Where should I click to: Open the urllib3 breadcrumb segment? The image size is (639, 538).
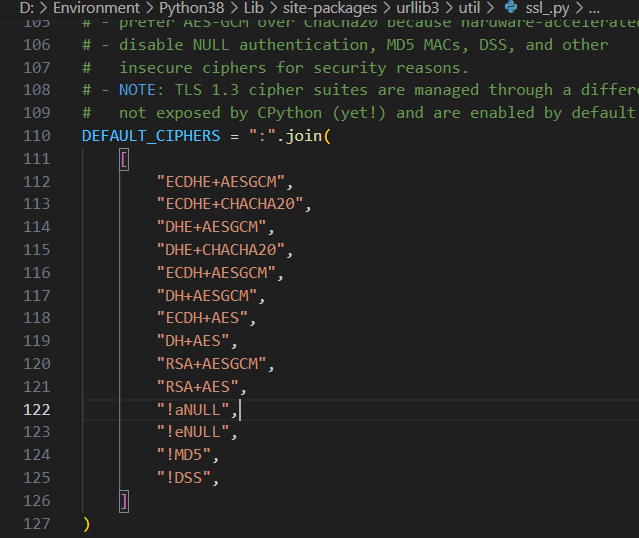(x=418, y=8)
